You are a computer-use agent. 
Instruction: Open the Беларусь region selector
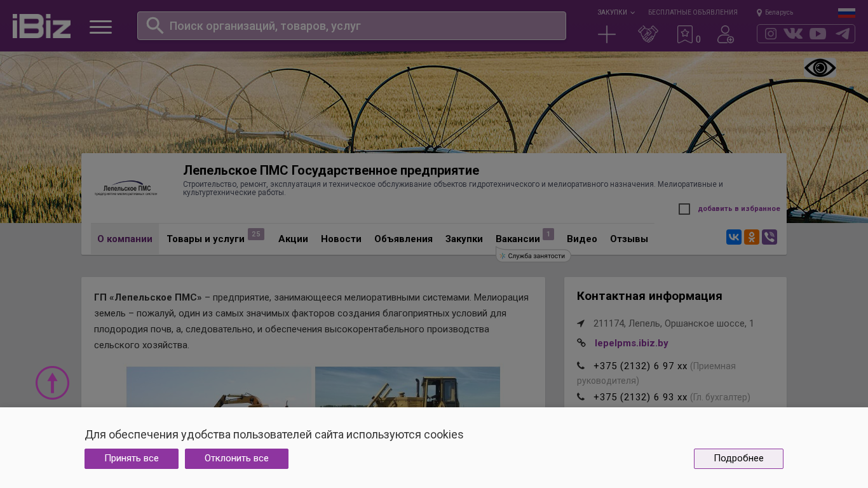775,13
